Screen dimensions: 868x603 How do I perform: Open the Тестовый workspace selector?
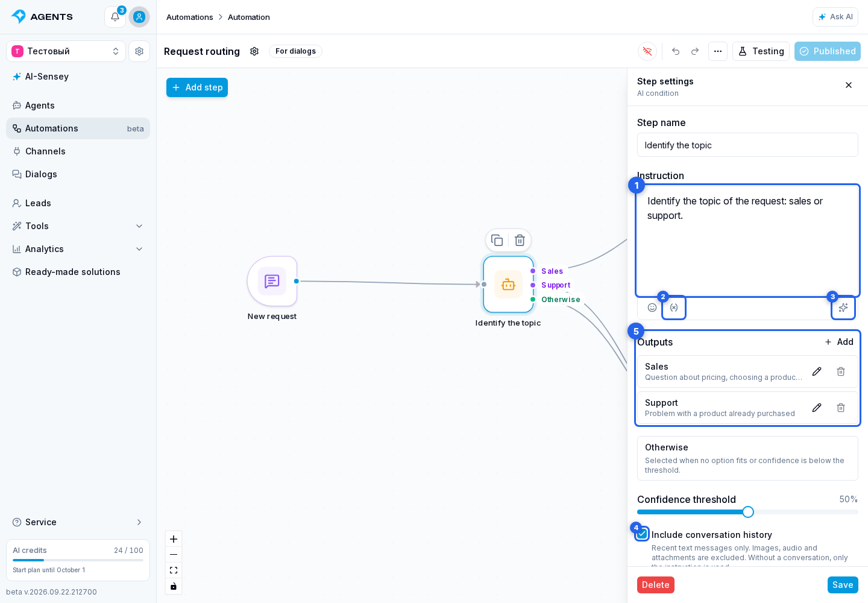point(66,51)
